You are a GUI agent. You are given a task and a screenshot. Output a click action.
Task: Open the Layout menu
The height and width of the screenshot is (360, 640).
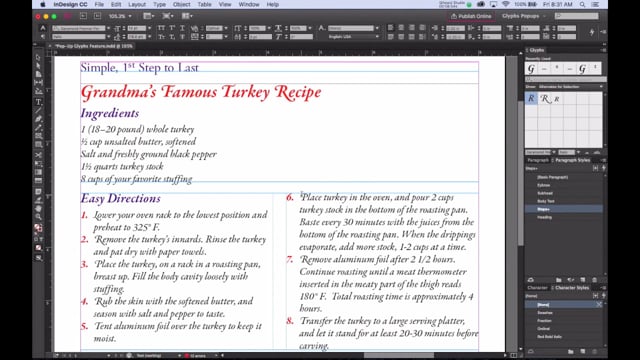coord(137,4)
